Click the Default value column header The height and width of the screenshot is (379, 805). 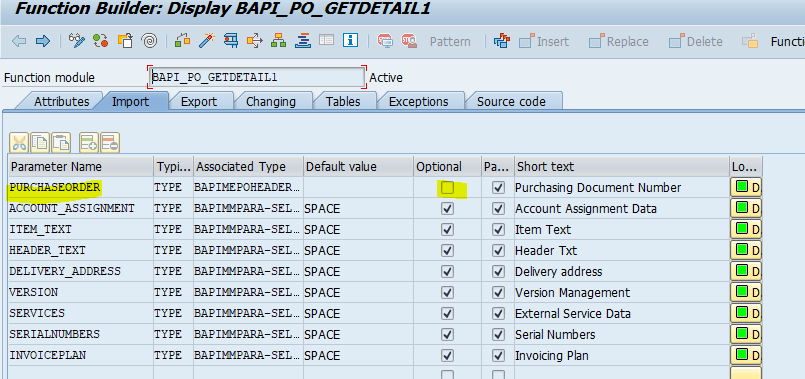[x=358, y=167]
